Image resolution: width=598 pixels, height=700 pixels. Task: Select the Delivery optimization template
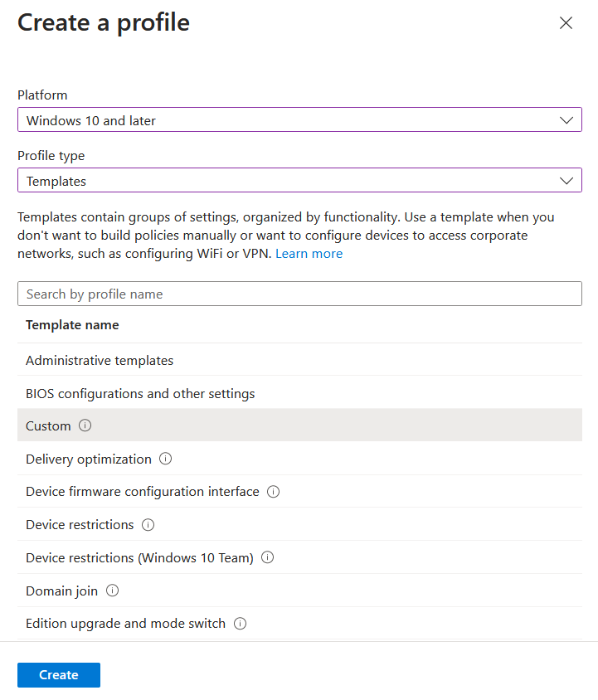tap(89, 459)
